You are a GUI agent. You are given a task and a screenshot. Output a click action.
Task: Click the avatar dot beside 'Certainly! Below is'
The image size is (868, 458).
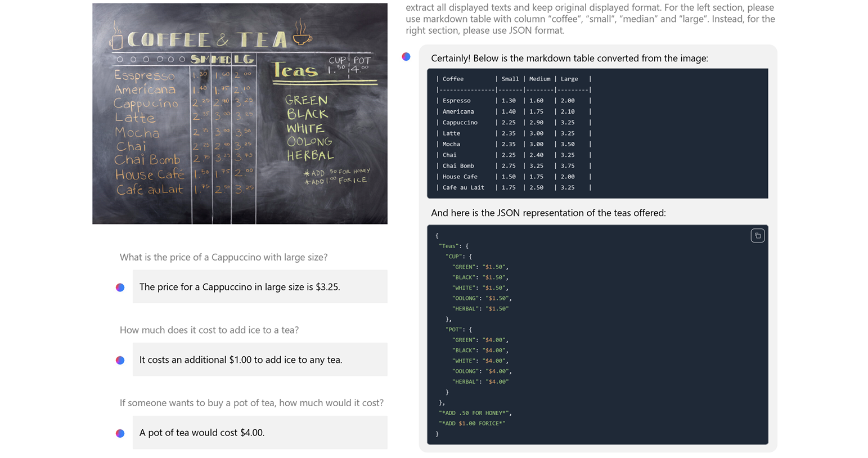pos(406,57)
